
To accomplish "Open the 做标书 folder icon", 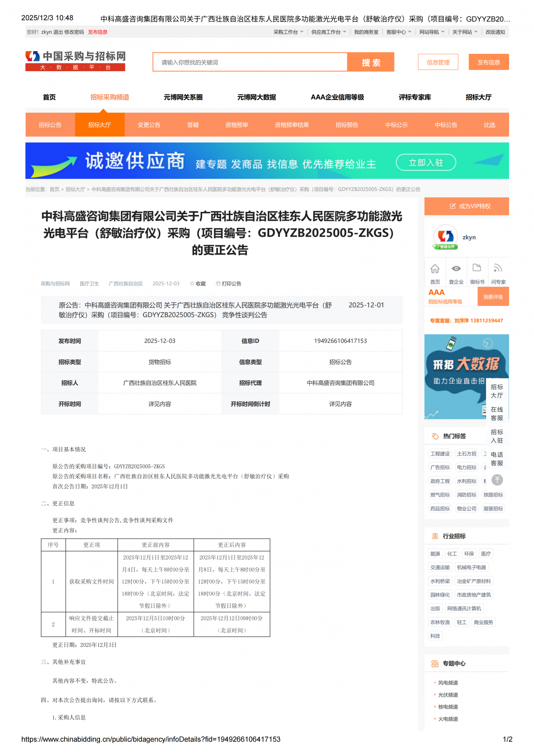I will (477, 268).
